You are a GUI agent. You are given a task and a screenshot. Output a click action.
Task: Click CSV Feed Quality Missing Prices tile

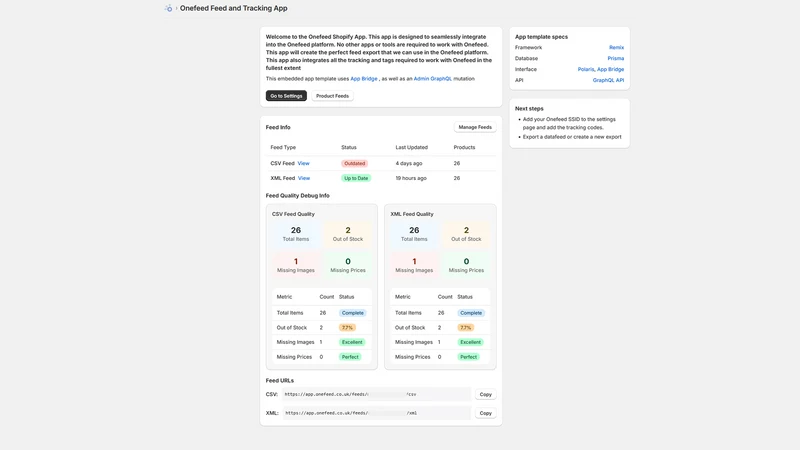click(348, 265)
